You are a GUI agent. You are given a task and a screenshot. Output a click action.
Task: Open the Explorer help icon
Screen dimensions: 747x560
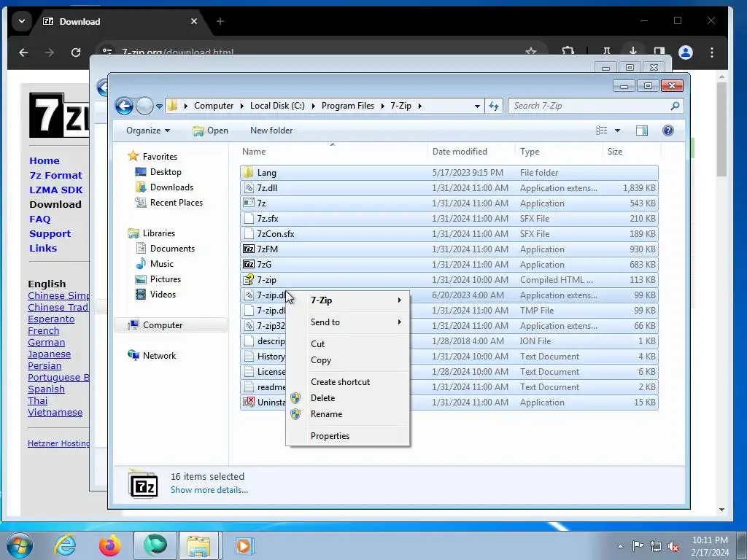pyautogui.click(x=668, y=131)
